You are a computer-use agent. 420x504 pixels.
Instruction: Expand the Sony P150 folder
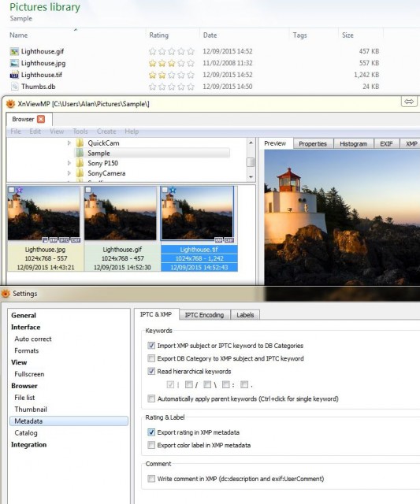(69, 163)
